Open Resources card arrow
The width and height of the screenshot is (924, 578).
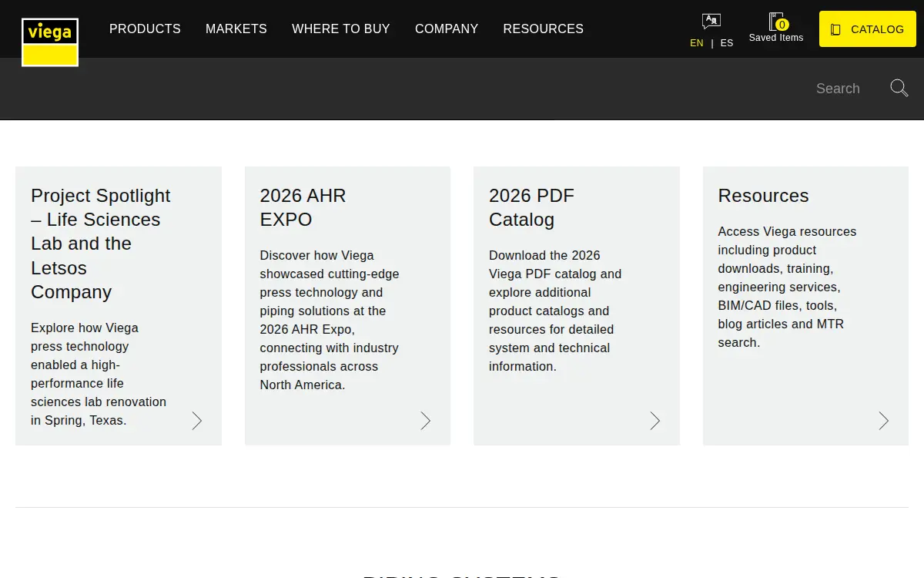tap(884, 420)
